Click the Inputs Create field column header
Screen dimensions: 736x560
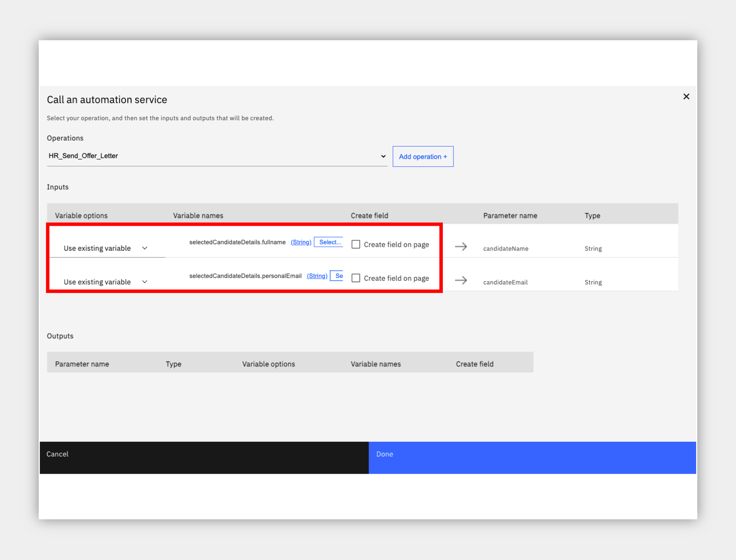(369, 216)
